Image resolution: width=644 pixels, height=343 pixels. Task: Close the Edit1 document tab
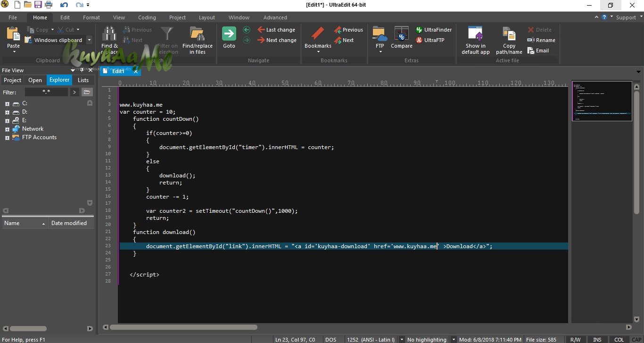pos(136,71)
